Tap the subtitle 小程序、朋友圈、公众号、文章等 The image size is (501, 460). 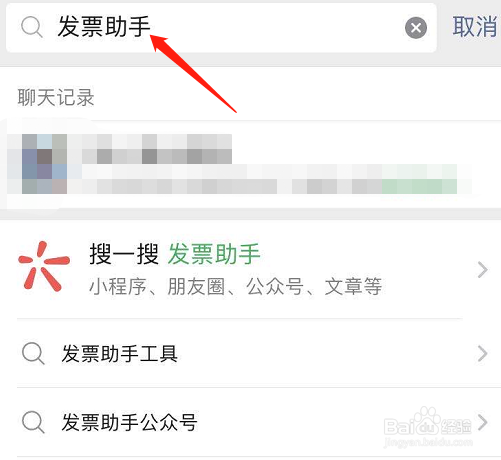(235, 287)
